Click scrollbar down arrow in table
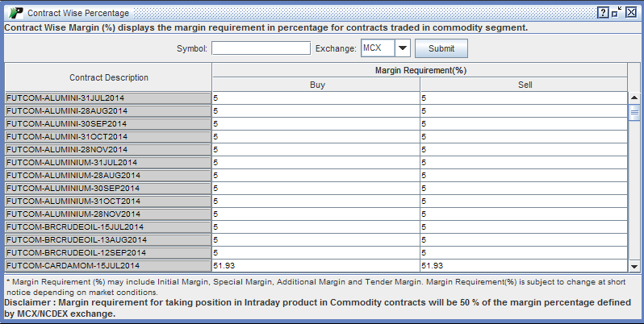 pos(634,265)
